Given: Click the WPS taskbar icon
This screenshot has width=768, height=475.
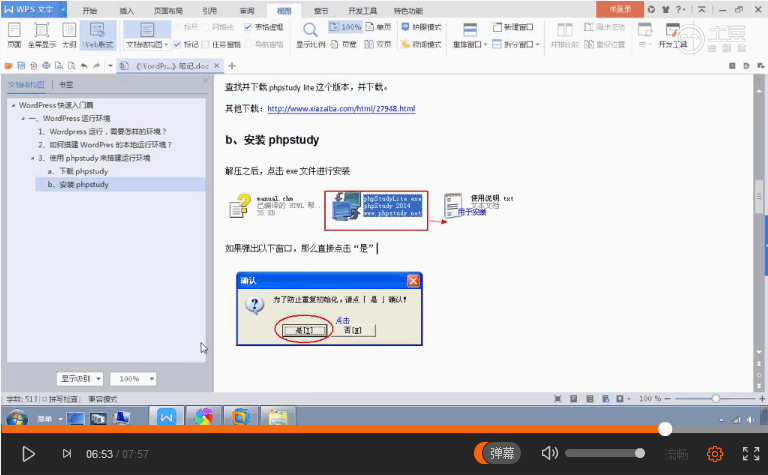Looking at the screenshot, I should (167, 418).
